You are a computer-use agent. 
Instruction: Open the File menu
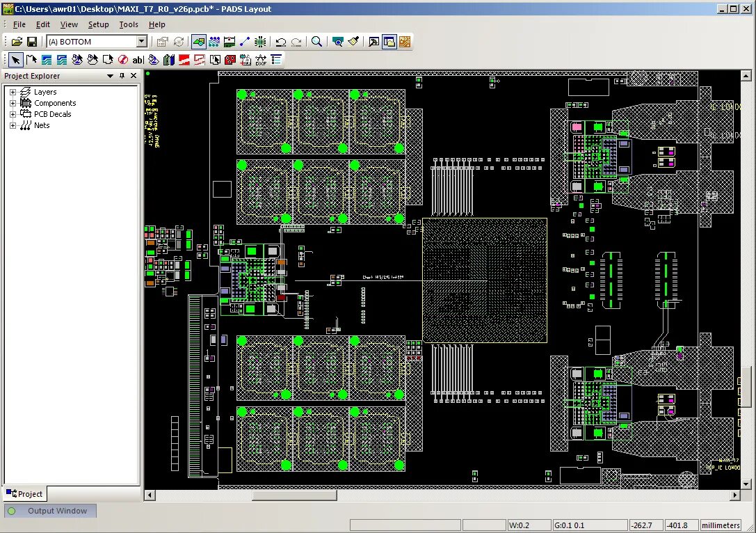pyautogui.click(x=19, y=24)
